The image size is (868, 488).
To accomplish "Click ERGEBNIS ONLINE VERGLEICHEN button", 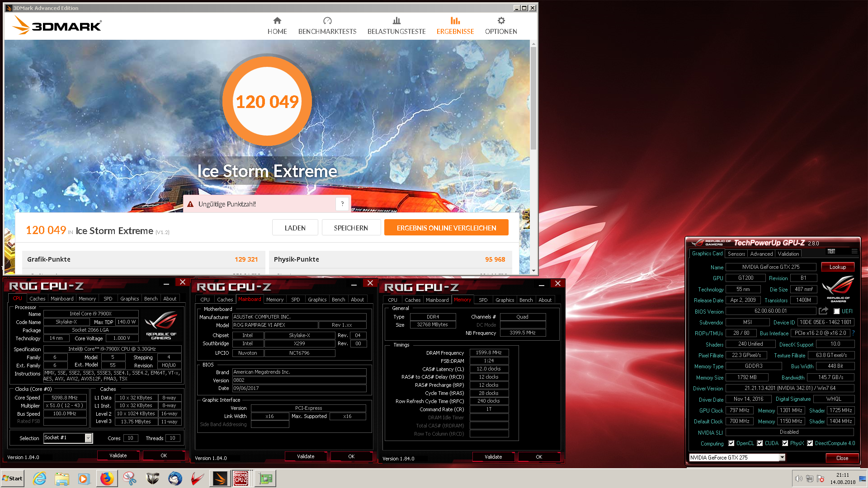I will click(x=446, y=228).
